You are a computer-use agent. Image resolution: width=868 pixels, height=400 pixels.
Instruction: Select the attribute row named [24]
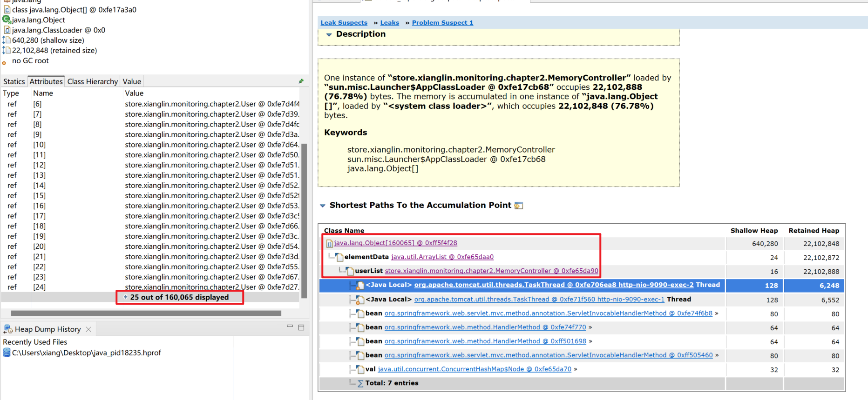[x=150, y=287]
